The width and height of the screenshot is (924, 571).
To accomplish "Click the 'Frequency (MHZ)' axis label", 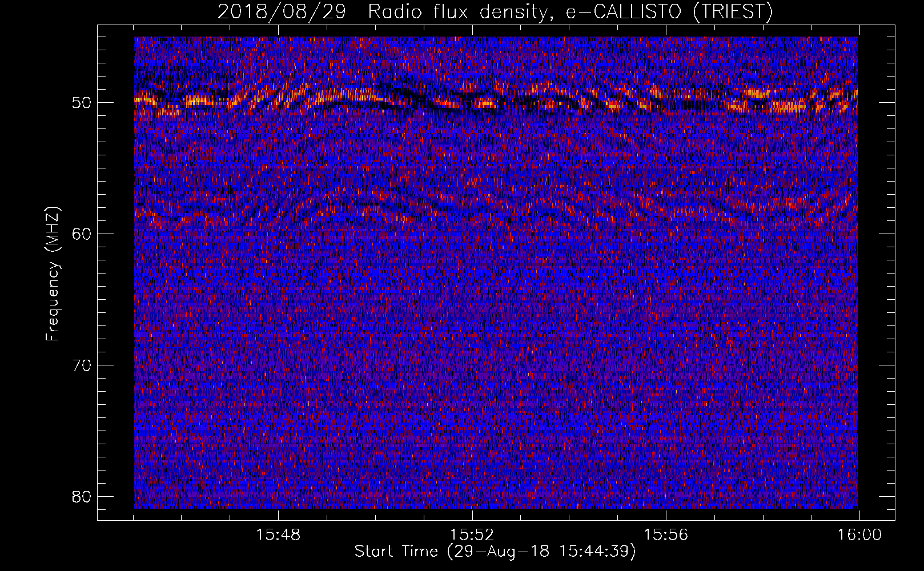I will pos(53,275).
